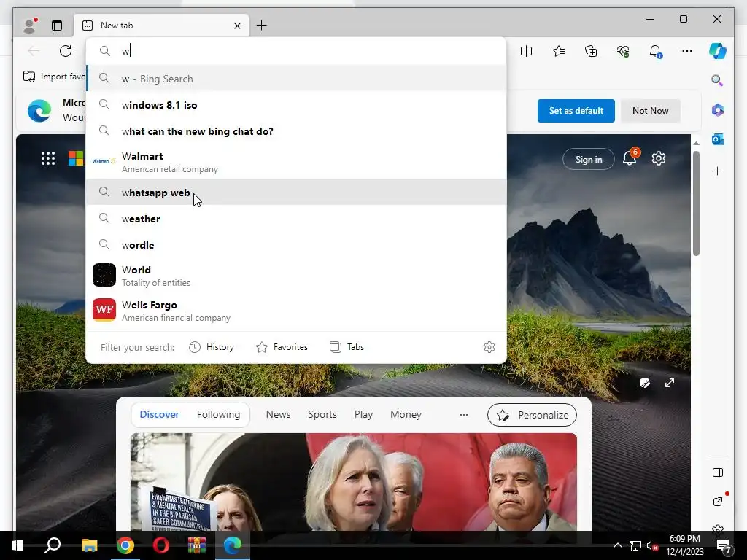Click the Sign in button
Image resolution: width=747 pixels, height=560 pixels.
[589, 160]
